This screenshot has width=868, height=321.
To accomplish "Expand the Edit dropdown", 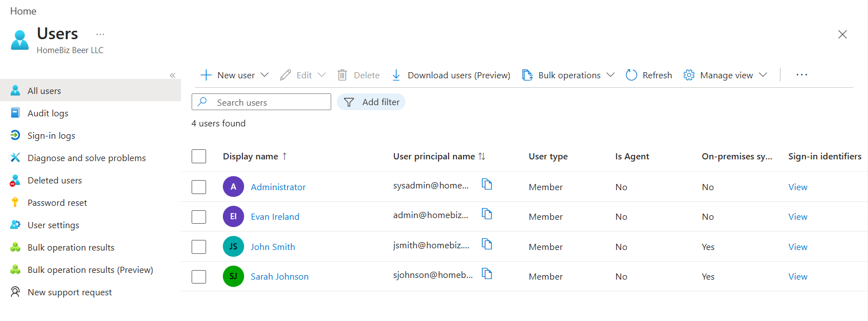I will pos(322,75).
